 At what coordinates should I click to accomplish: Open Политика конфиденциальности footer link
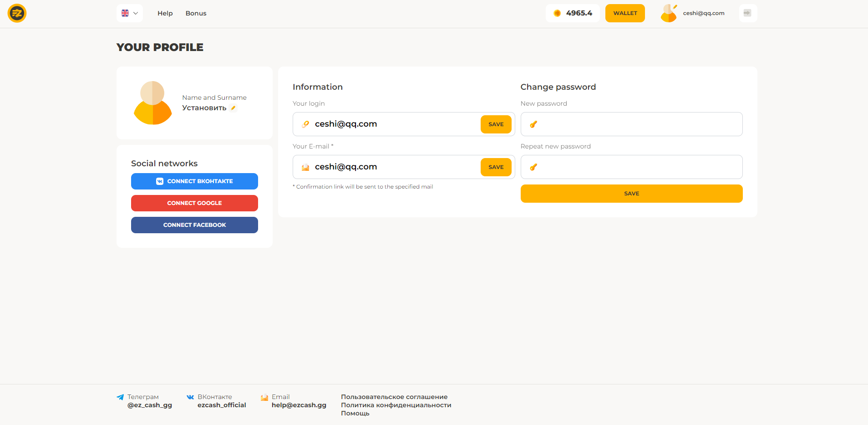point(396,405)
